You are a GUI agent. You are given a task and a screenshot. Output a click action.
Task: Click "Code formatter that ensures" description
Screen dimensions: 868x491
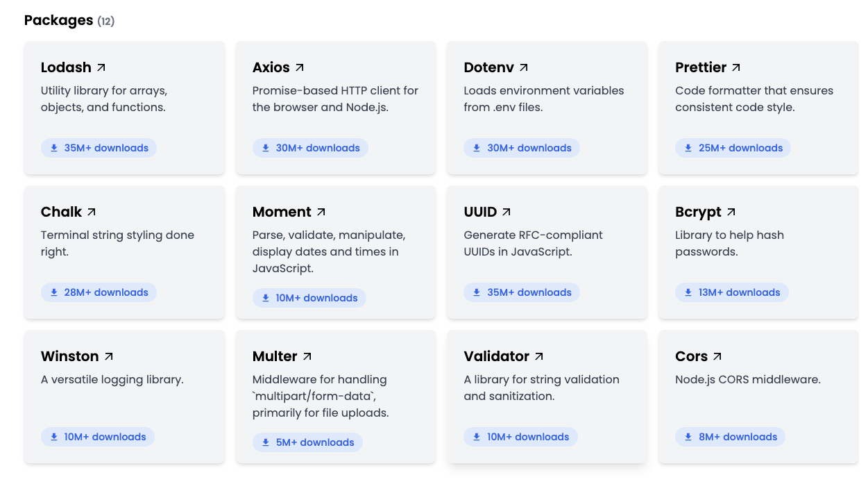754,99
